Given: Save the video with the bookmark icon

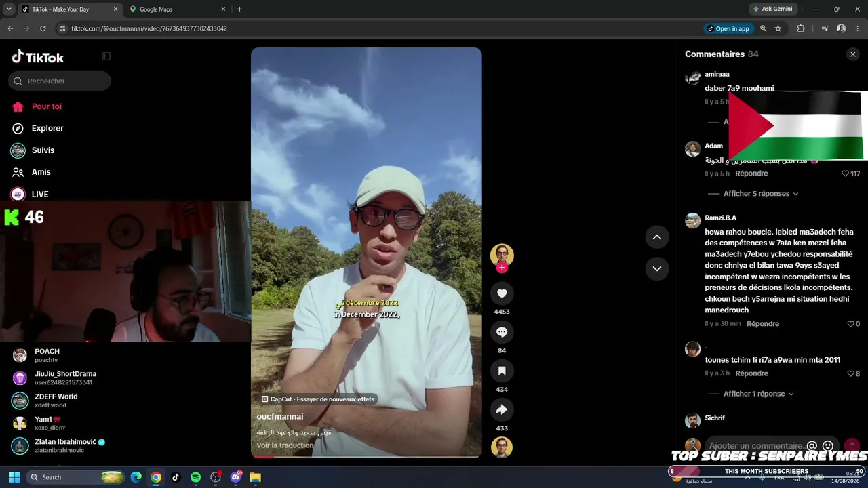Looking at the screenshot, I should pyautogui.click(x=502, y=371).
